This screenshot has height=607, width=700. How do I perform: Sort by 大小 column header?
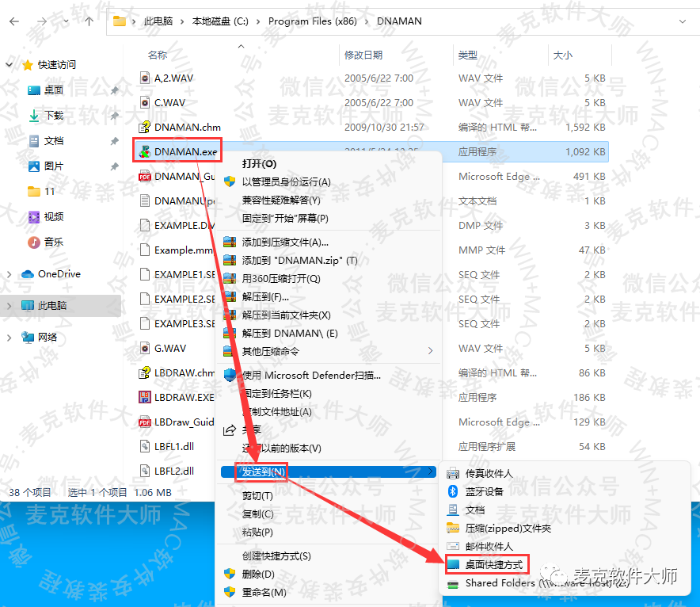[562, 55]
